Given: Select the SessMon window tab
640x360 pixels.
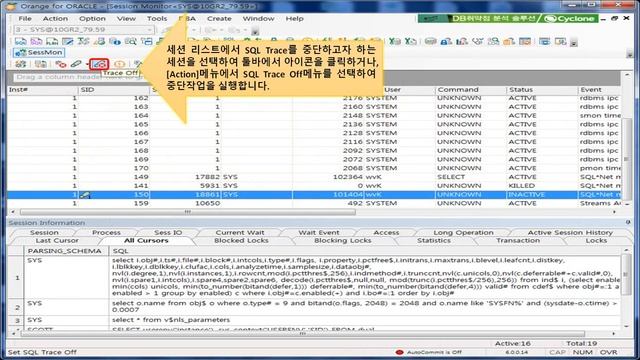Looking at the screenshot, I should (39, 53).
